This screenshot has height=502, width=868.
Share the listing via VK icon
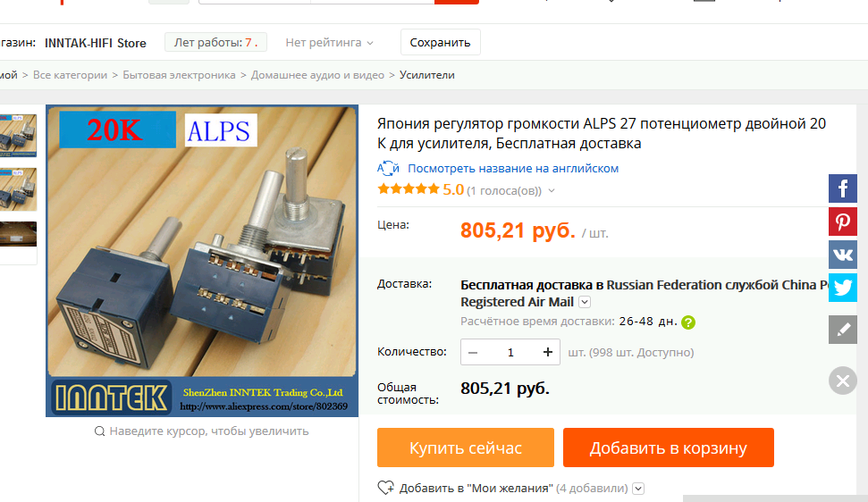(843, 255)
